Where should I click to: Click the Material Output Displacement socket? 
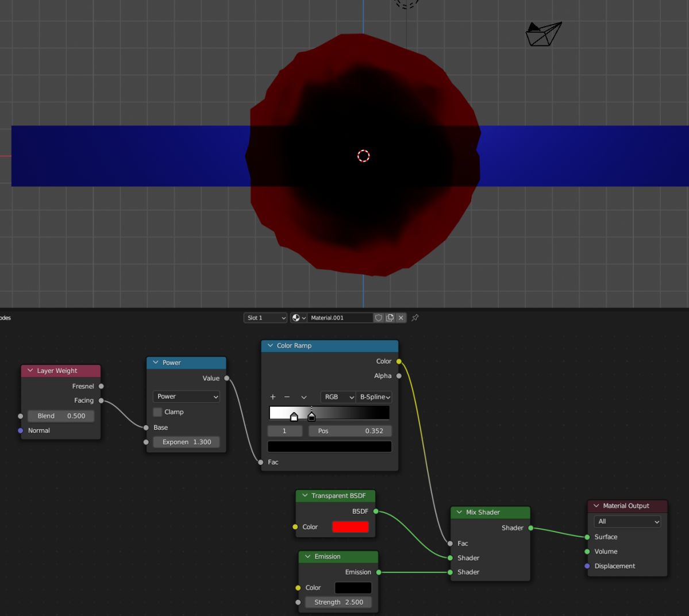pos(587,566)
